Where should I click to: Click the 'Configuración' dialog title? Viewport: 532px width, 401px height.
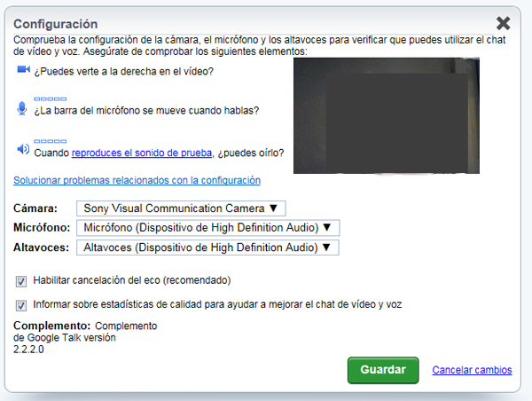(x=56, y=24)
